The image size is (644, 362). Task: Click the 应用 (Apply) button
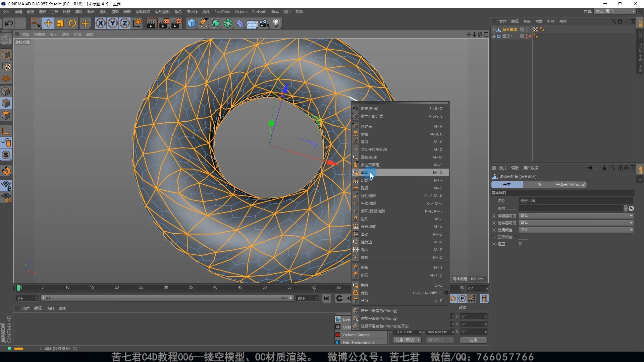coord(473,340)
